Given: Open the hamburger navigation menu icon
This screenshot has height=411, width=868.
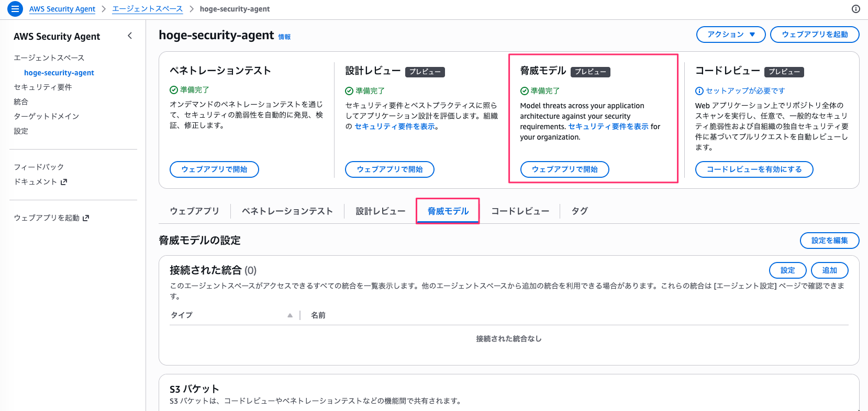Looking at the screenshot, I should pos(15,9).
